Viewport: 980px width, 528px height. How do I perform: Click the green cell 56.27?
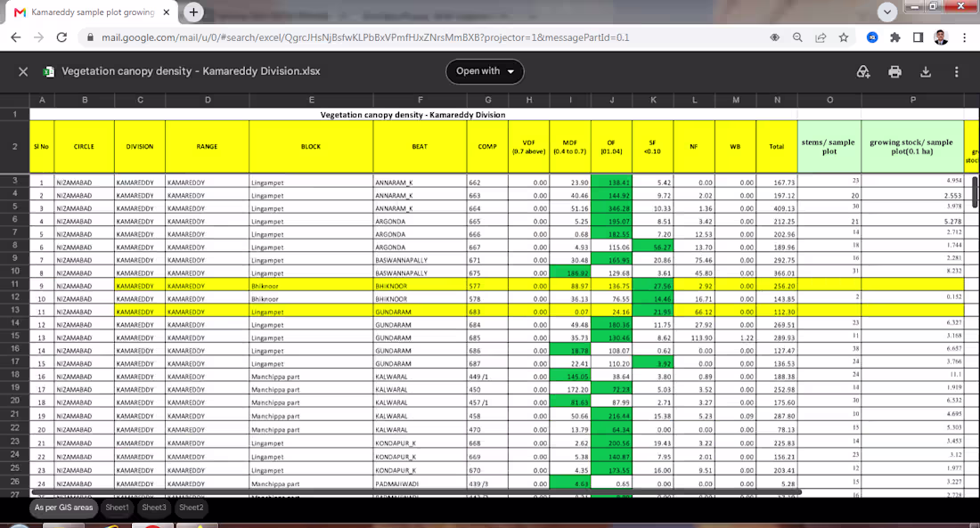point(652,247)
